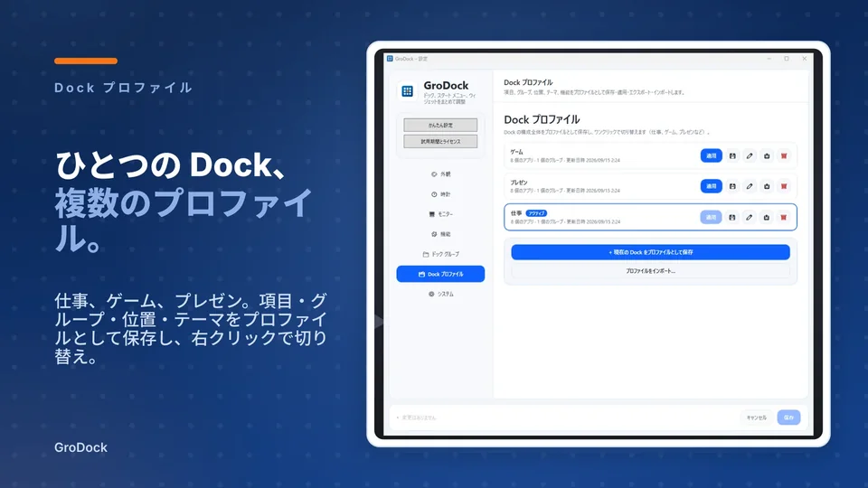Click プロファイルをインポート… button
The height and width of the screenshot is (488, 868).
pos(650,271)
